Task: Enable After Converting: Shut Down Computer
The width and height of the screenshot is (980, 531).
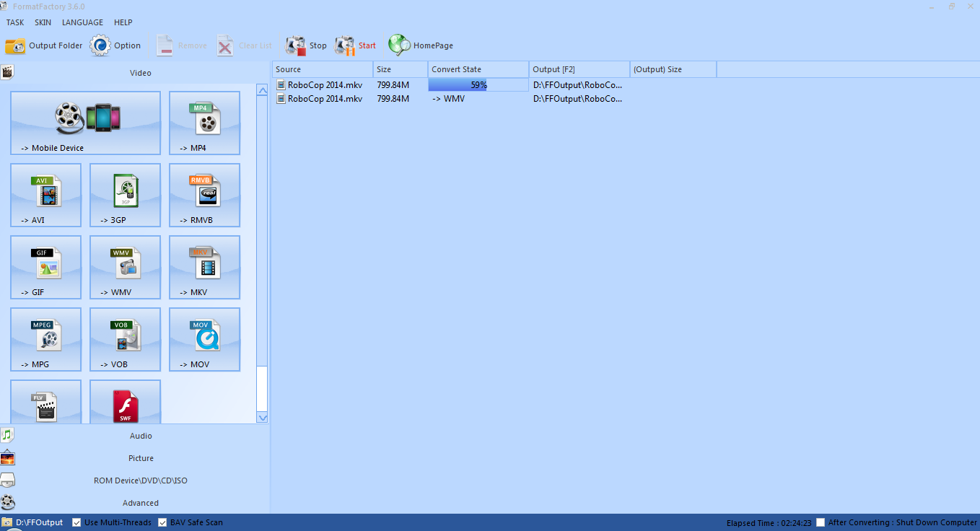Action: tap(820, 522)
